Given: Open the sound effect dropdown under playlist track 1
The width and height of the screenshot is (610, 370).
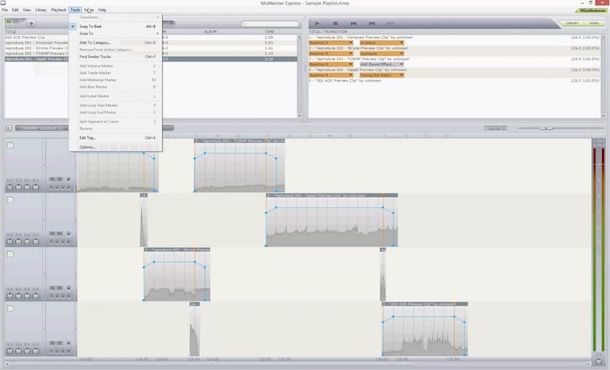Looking at the screenshot, I should [x=382, y=43].
